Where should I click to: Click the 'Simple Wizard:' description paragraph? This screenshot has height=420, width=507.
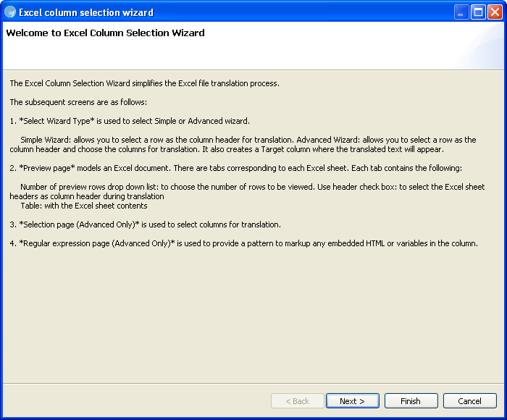243,145
